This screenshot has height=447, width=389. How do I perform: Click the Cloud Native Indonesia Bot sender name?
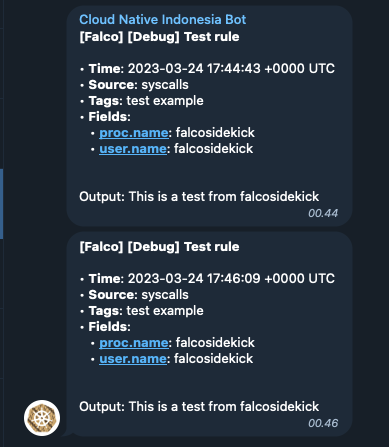coord(163,20)
